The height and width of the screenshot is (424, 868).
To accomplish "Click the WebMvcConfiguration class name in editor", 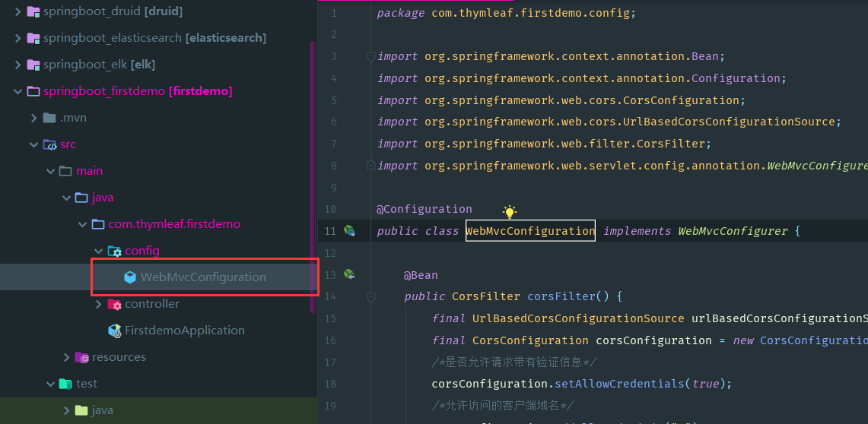I will [530, 231].
